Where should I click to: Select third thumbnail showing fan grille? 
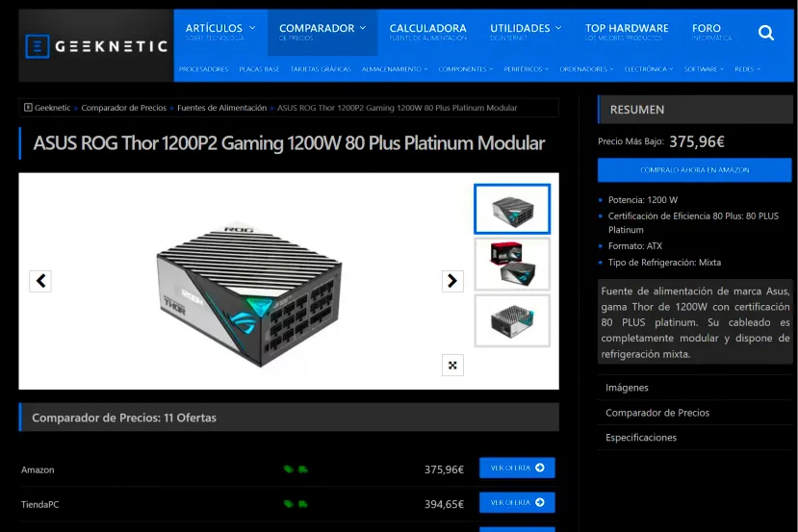[512, 321]
